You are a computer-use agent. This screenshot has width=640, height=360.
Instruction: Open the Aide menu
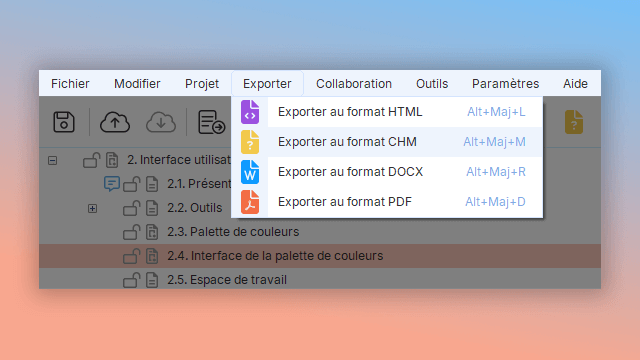576,84
